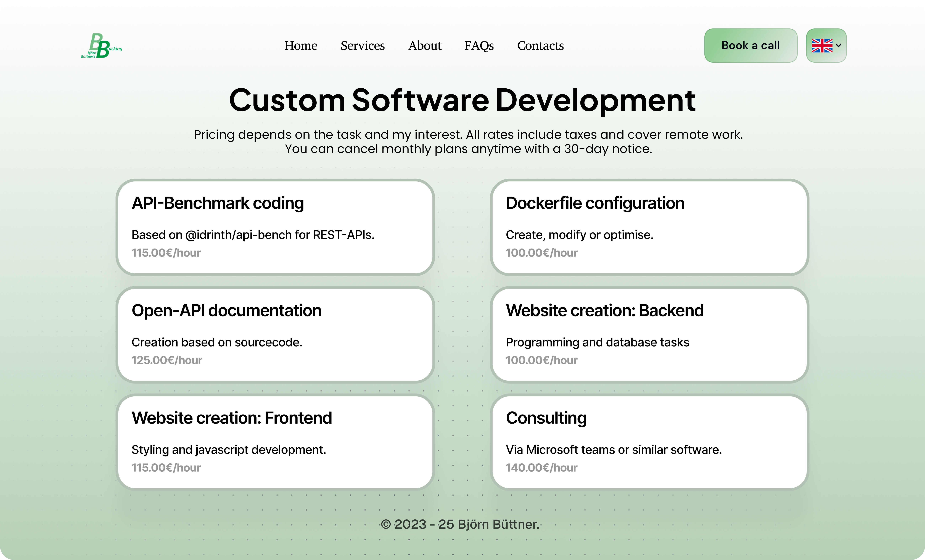The height and width of the screenshot is (560, 925).
Task: Click the Consulting card heading
Action: tap(546, 418)
